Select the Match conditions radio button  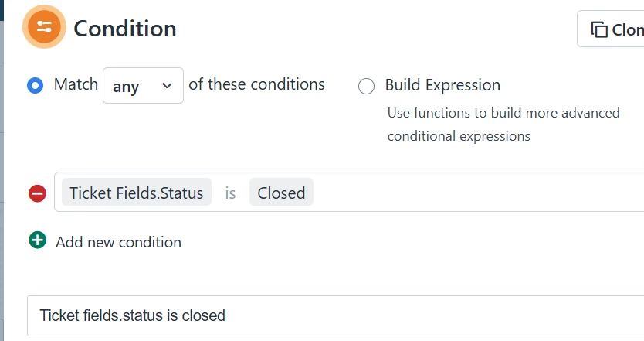(35, 85)
